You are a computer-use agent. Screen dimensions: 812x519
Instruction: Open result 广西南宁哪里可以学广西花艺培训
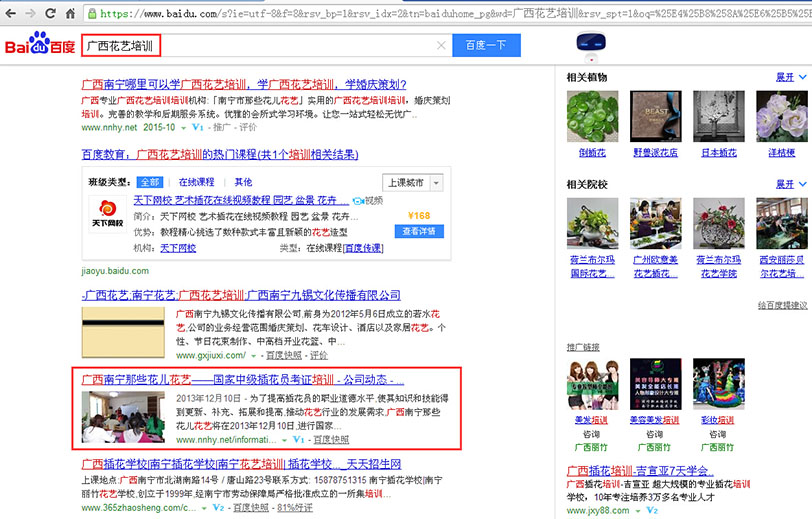pos(244,84)
